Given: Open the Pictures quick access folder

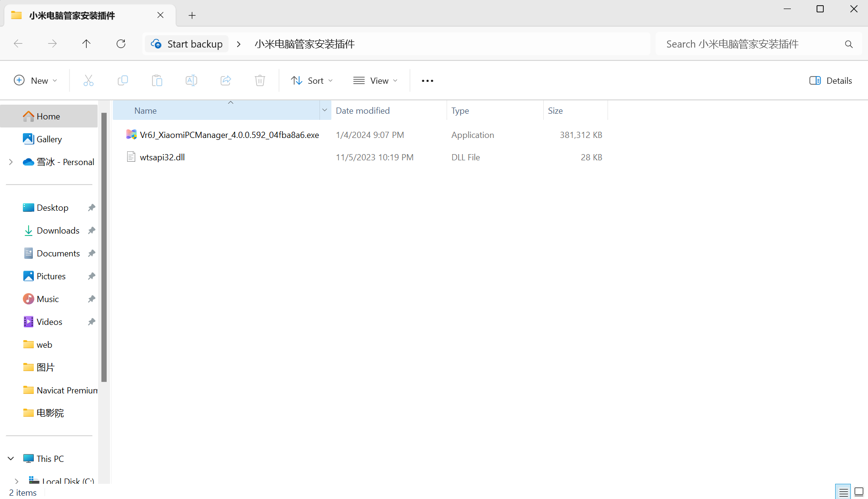Looking at the screenshot, I should (x=49, y=276).
